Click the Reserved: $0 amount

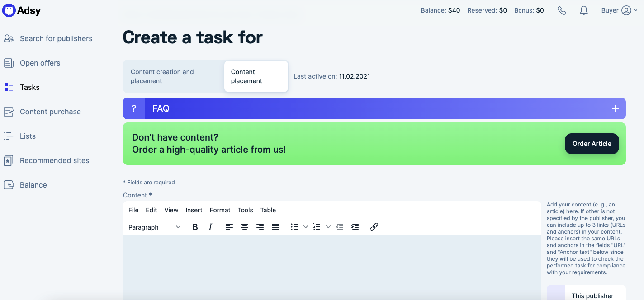pyautogui.click(x=487, y=10)
